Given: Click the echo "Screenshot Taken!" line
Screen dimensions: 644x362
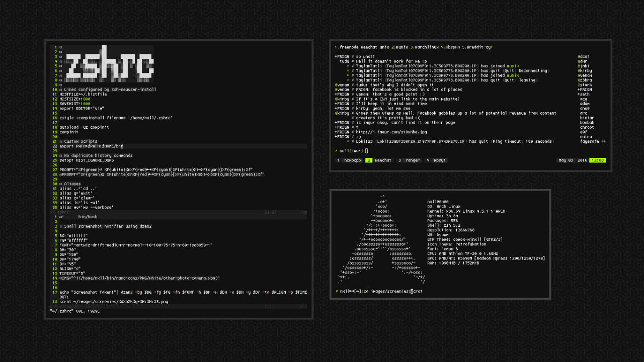Looking at the screenshot, I should pos(184,294).
